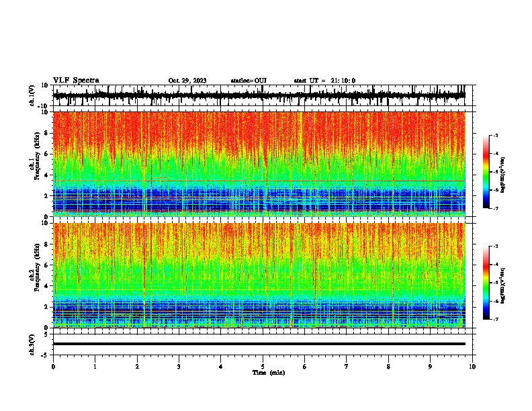The height and width of the screenshot is (411, 532).
Task: Click the "4" kHz tick on ch.1 spectrogram
Action: pyautogui.click(x=47, y=175)
